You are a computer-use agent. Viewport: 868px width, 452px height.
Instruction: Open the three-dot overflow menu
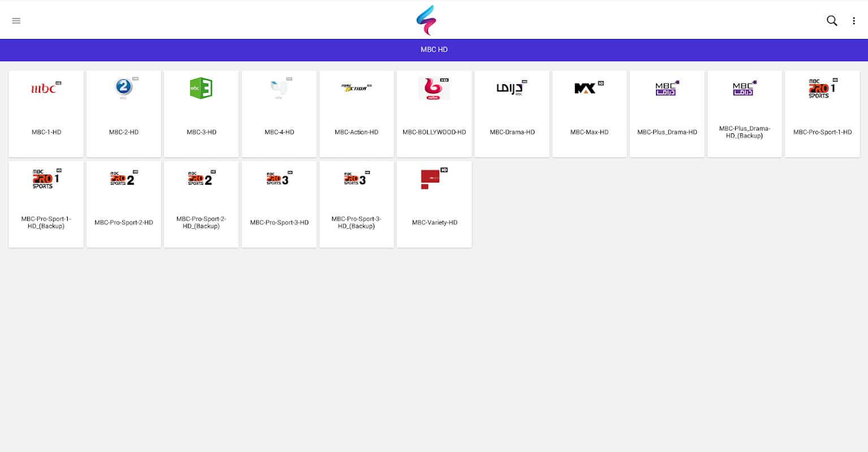(x=854, y=21)
